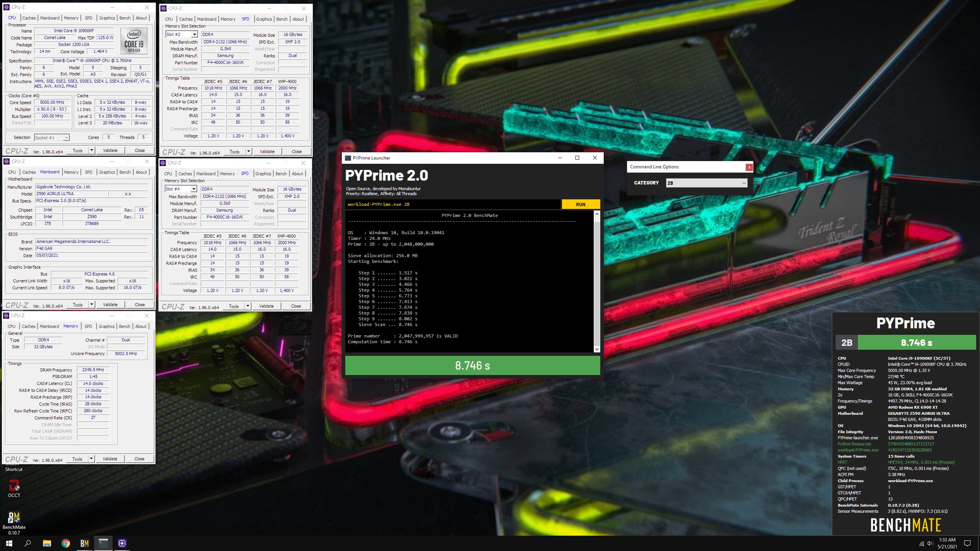This screenshot has width=980, height=551.
Task: Click Validate in CPU-Z CPU window
Action: 110,150
